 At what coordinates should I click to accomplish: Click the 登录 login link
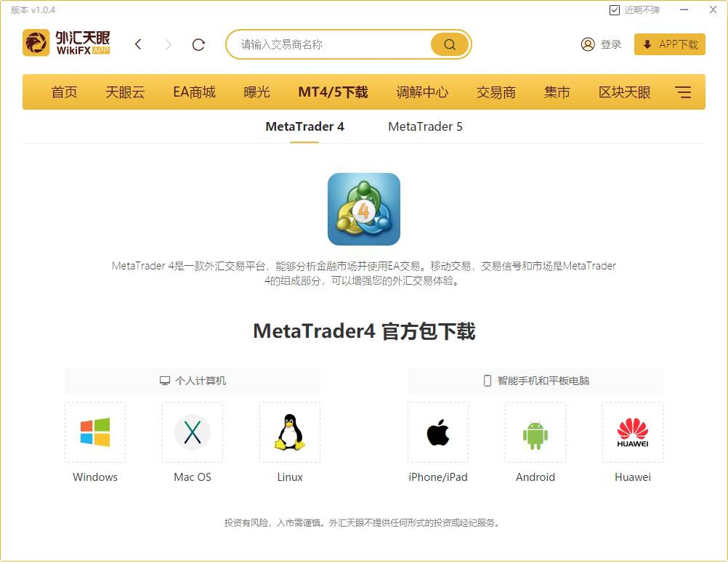610,44
